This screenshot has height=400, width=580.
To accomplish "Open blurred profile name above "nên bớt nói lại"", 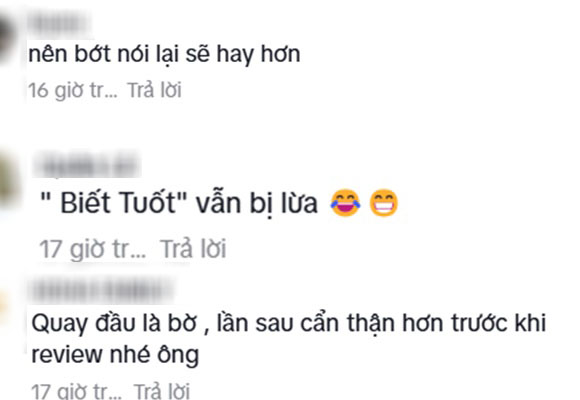I will click(59, 25).
